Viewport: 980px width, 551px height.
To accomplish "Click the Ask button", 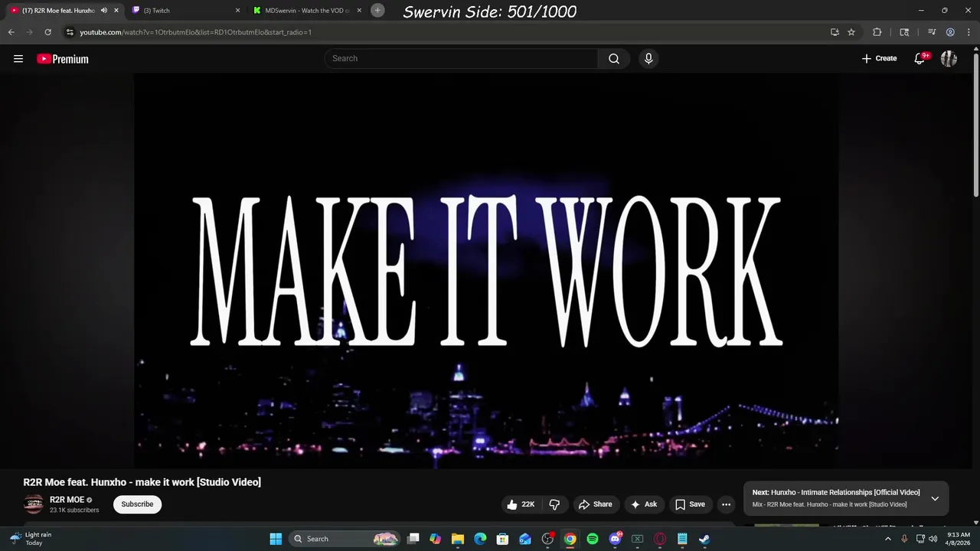I will point(644,504).
